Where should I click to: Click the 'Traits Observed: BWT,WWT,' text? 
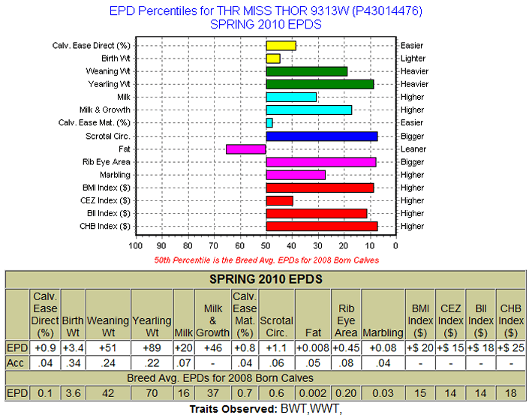click(x=266, y=409)
